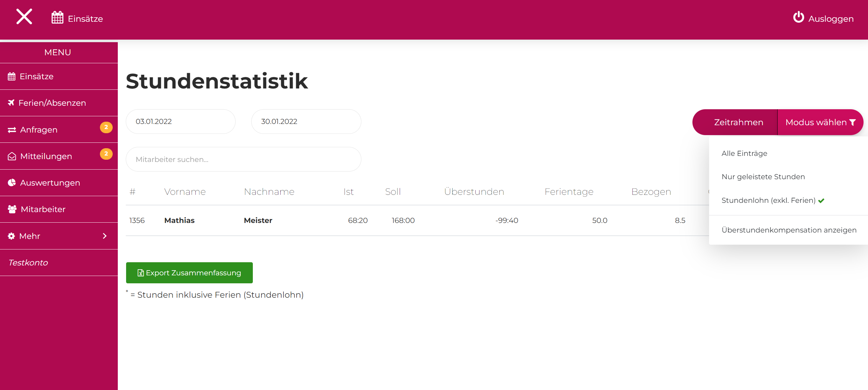Close the menu with the X icon
This screenshot has height=390, width=868.
pos(24,17)
